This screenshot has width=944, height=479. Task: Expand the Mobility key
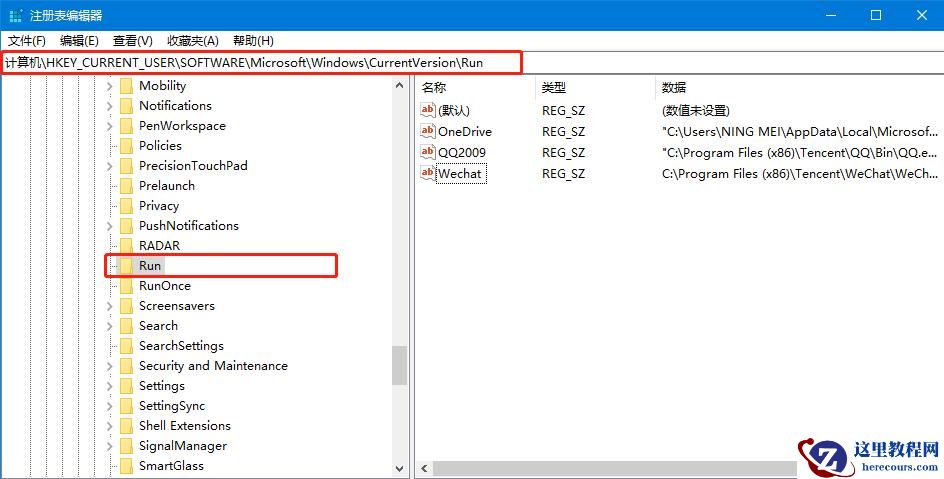(x=110, y=86)
